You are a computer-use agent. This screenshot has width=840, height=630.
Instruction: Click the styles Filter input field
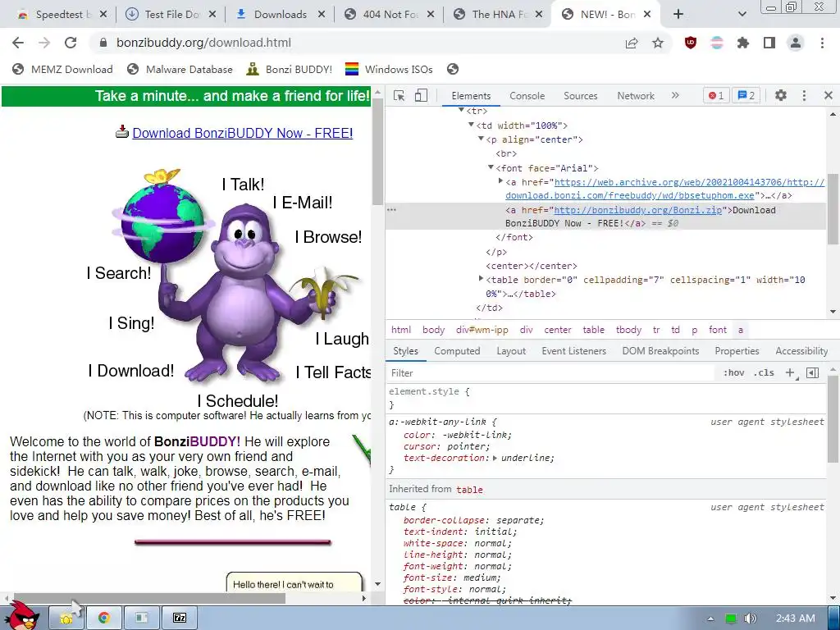point(552,373)
